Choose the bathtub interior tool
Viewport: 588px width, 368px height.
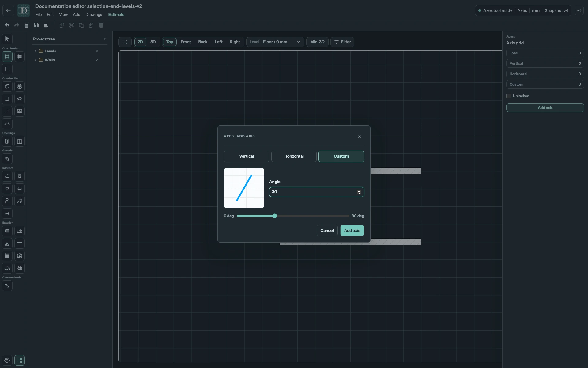[x=7, y=176]
